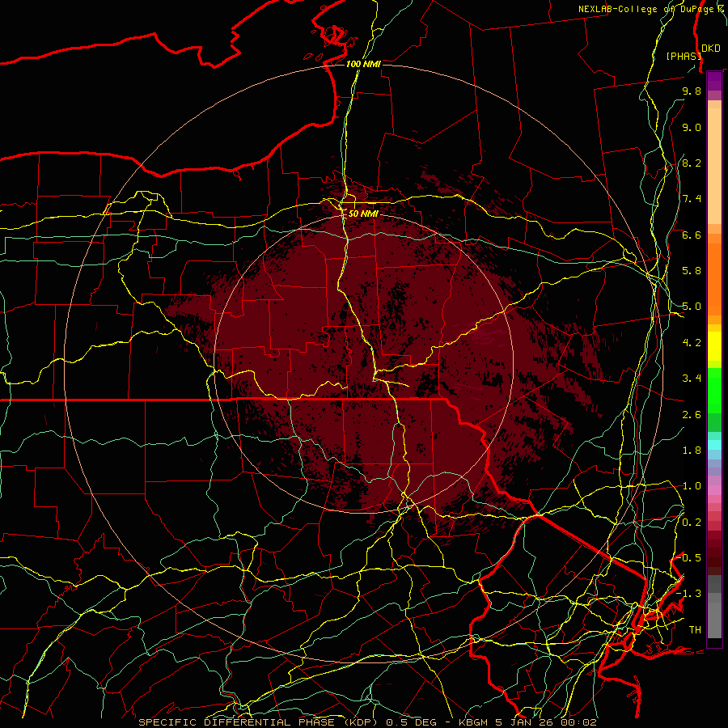Click the 7.4 legend value
This screenshot has width=728, height=728.
coord(692,199)
